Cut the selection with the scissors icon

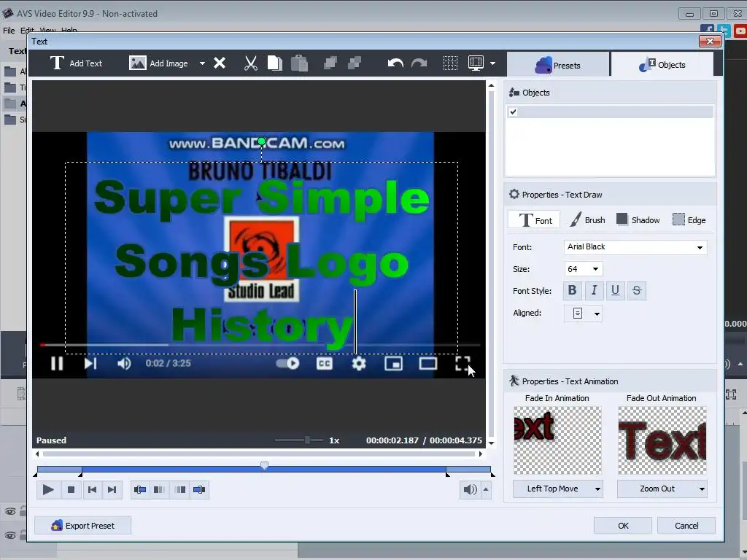pyautogui.click(x=251, y=63)
